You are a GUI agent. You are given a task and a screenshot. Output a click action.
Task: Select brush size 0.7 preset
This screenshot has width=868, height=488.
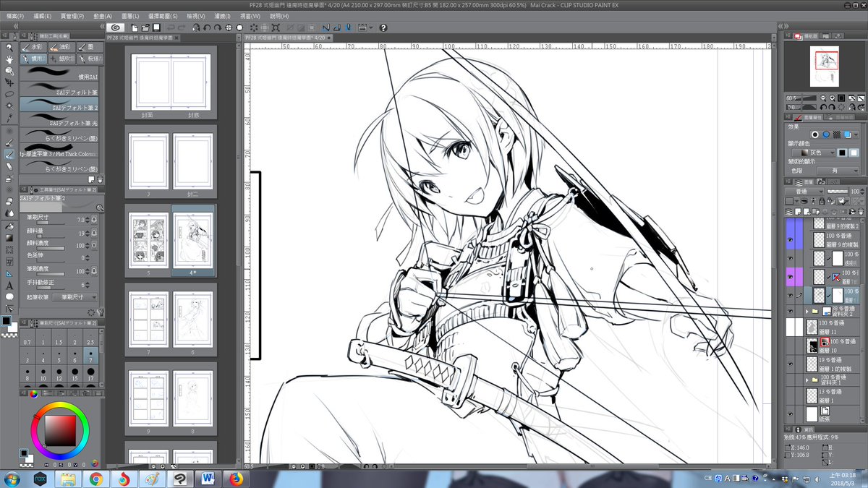tap(27, 338)
